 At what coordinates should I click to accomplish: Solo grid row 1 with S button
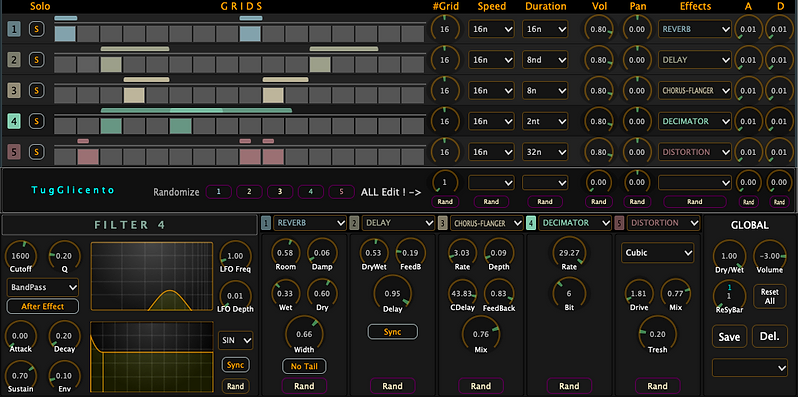36,30
